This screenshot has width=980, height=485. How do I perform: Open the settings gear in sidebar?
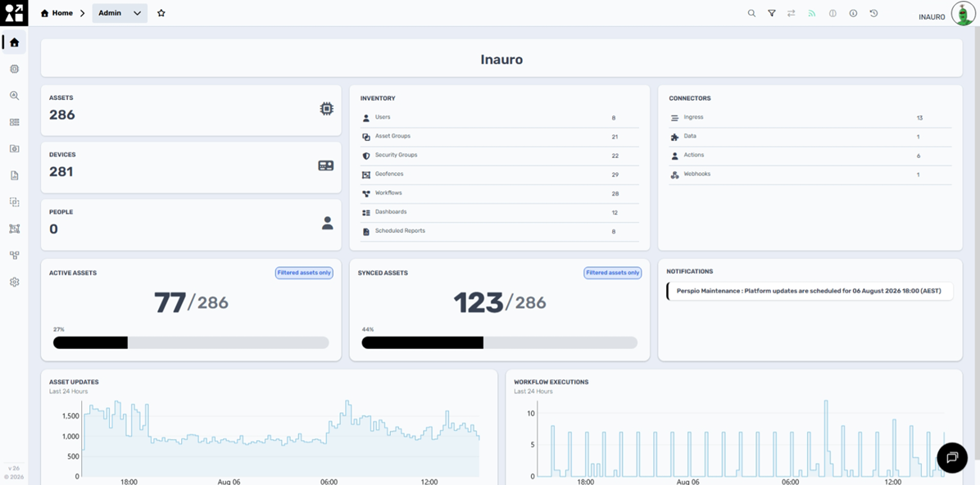[x=15, y=282]
